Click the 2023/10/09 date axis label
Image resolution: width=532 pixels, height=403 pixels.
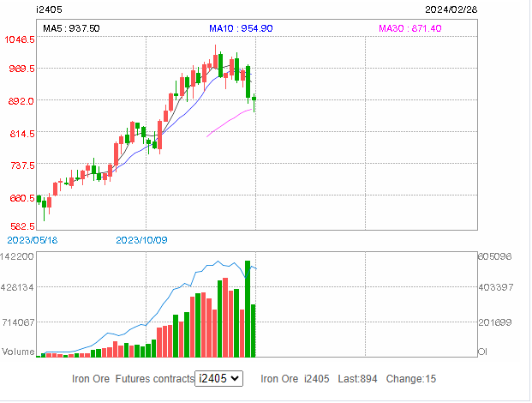pos(140,239)
